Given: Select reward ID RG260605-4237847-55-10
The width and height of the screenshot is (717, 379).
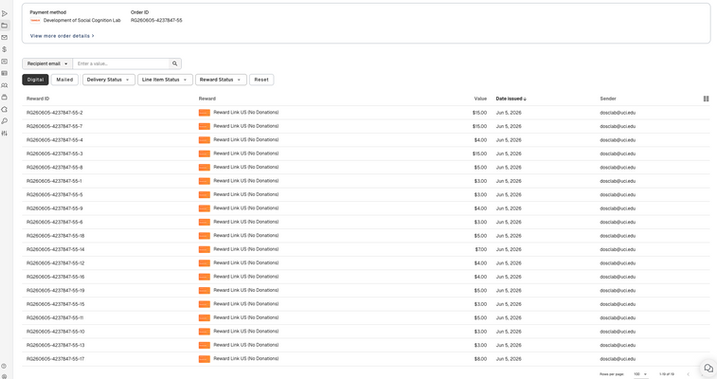Looking at the screenshot, I should coord(55,332).
